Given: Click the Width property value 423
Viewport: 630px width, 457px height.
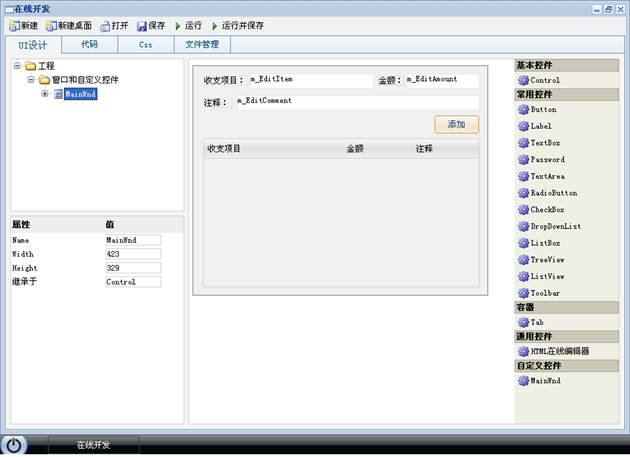Looking at the screenshot, I should point(133,254).
